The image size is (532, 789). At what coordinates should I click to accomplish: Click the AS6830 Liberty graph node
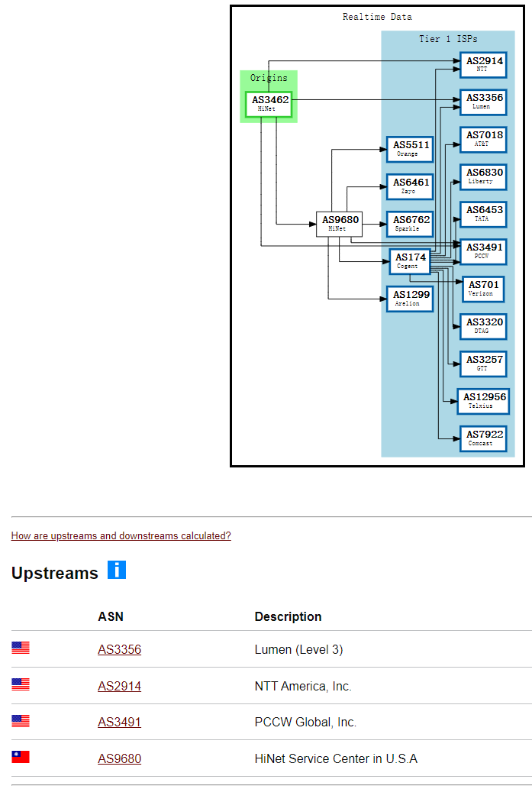point(483,176)
